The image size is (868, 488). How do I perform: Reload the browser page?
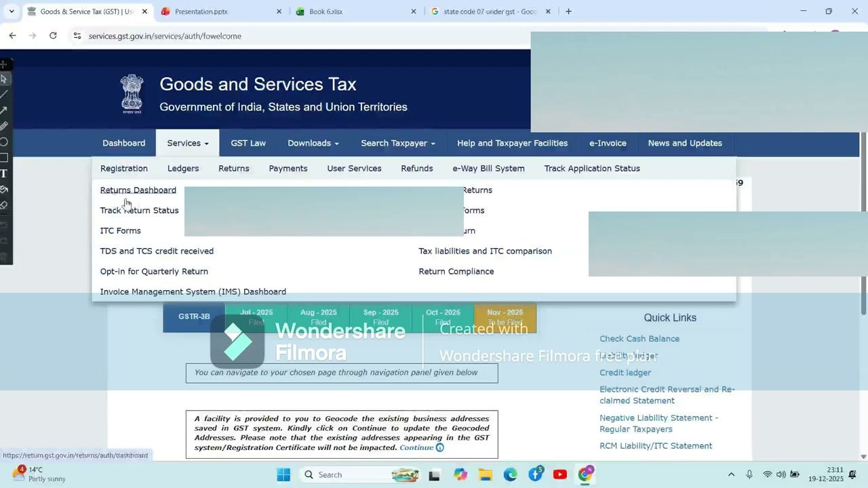click(53, 36)
